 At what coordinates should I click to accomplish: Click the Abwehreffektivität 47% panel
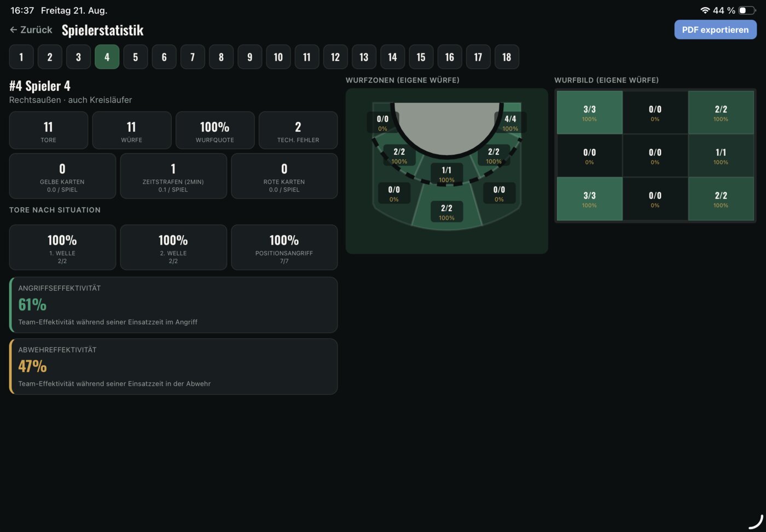click(x=173, y=366)
